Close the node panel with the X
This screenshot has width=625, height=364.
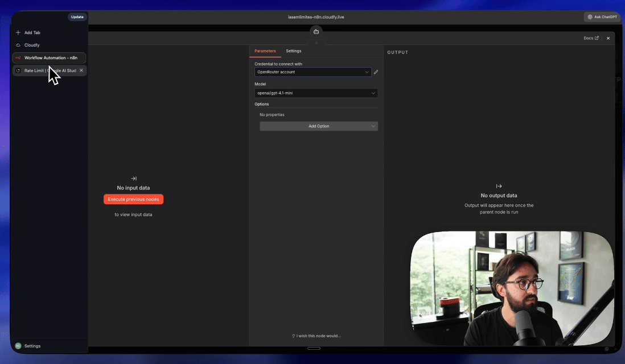click(x=608, y=38)
